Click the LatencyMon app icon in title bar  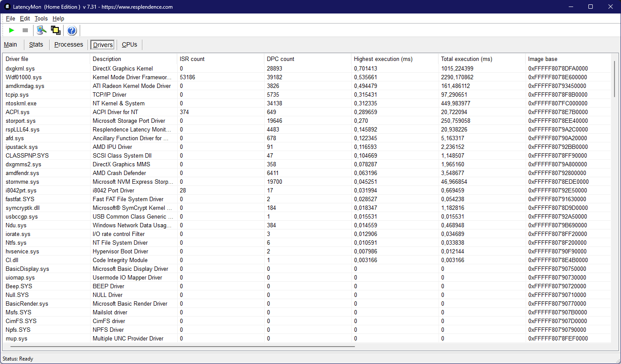7,7
